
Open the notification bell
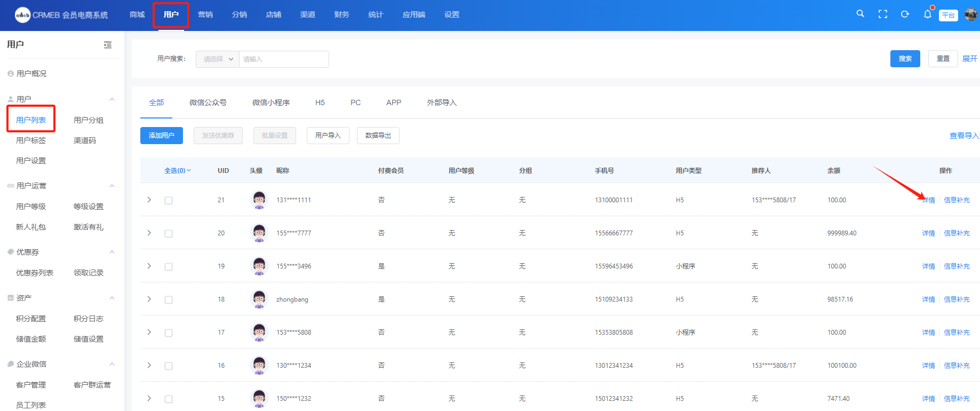pos(927,14)
